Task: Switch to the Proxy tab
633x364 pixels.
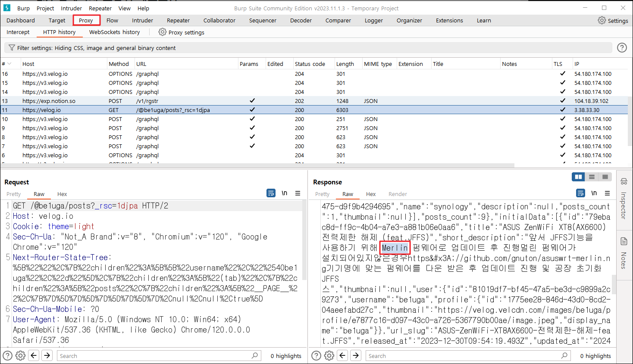Action: (86, 20)
